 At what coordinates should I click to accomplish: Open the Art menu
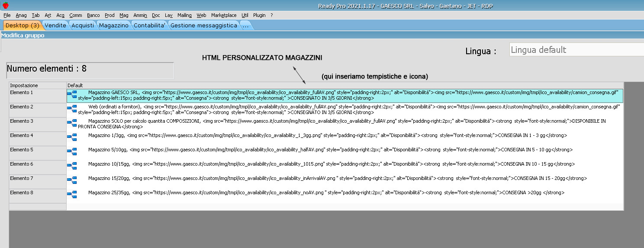(48, 15)
